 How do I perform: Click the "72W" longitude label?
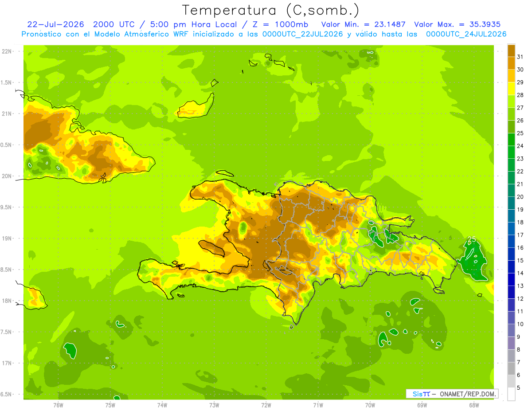coord(266,405)
